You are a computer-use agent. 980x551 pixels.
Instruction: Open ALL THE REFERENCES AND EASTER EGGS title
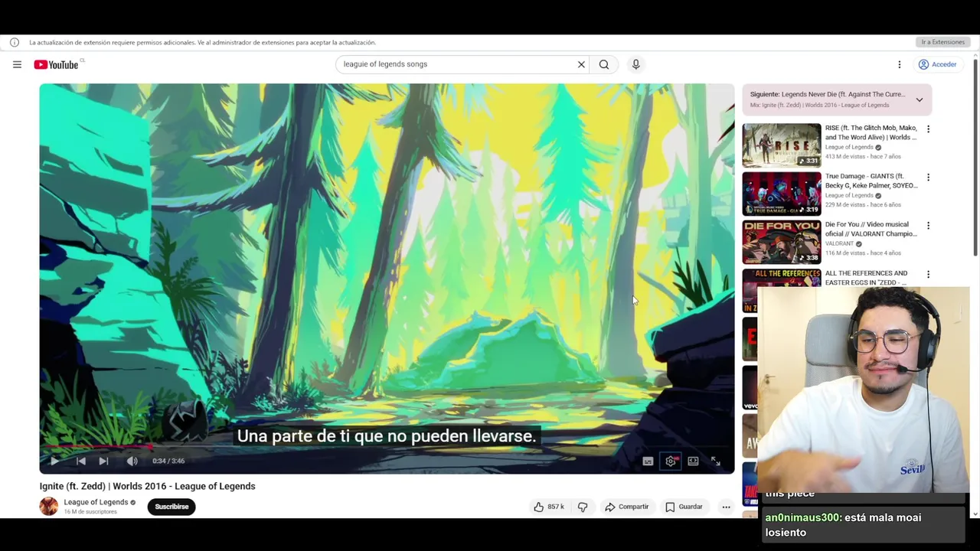coord(867,278)
